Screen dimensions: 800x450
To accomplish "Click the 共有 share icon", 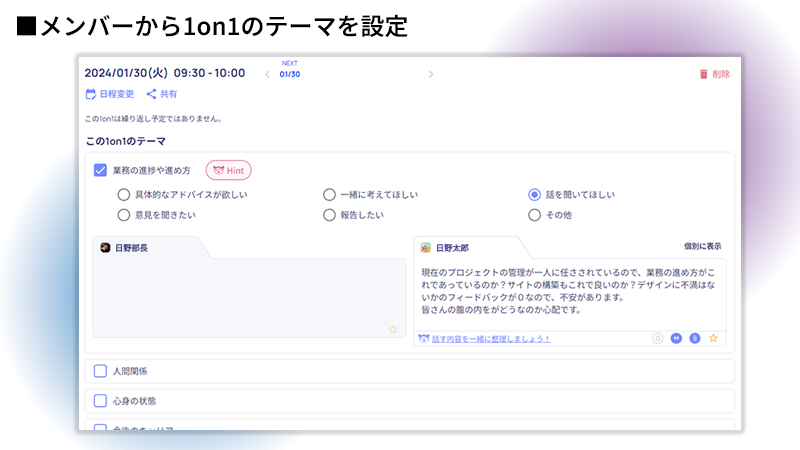I will tap(152, 94).
